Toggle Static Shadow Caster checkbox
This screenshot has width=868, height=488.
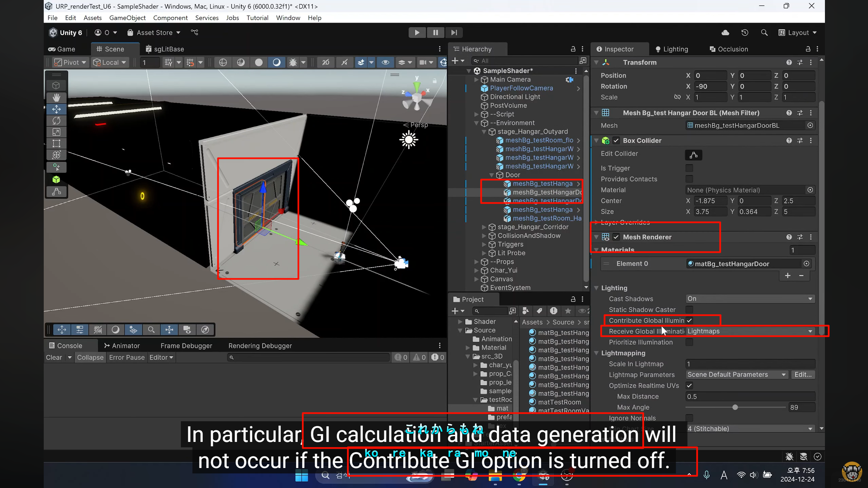[689, 309]
